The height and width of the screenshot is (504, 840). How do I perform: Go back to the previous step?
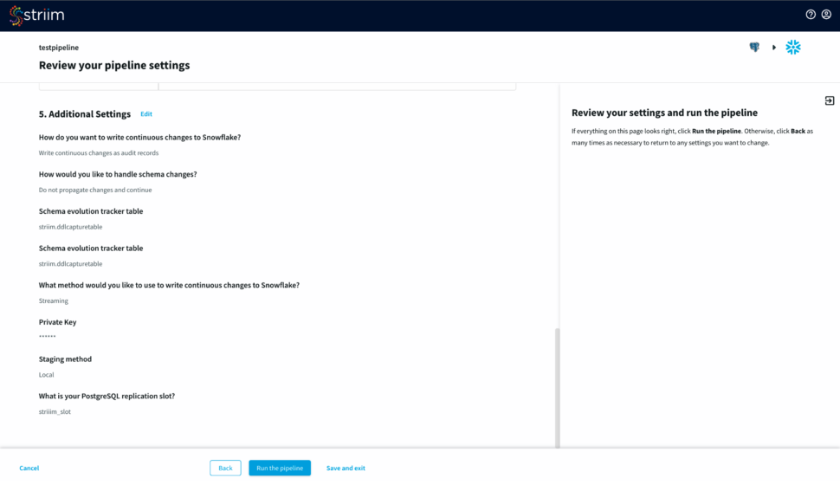[x=225, y=468]
